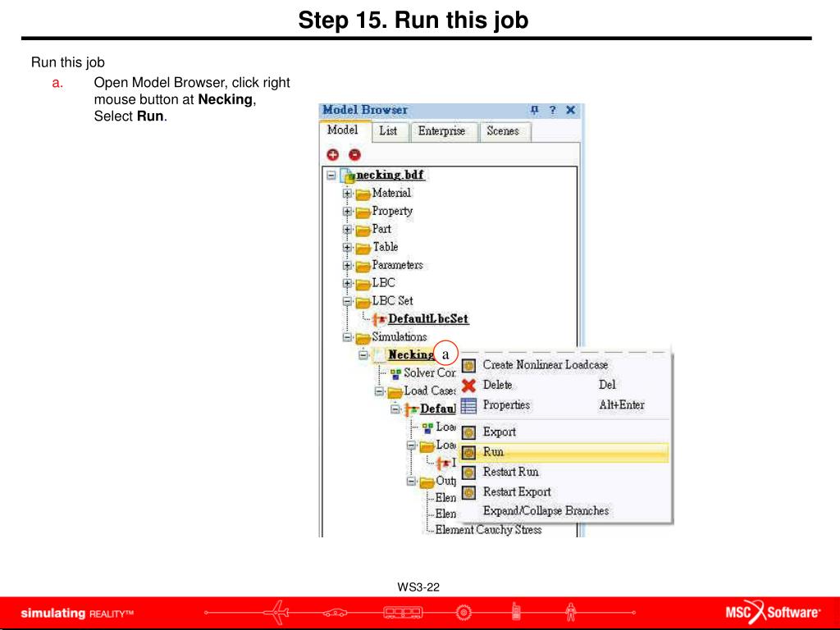Select the DefaultLbcSet tree item
The width and height of the screenshot is (840, 630).
[428, 319]
